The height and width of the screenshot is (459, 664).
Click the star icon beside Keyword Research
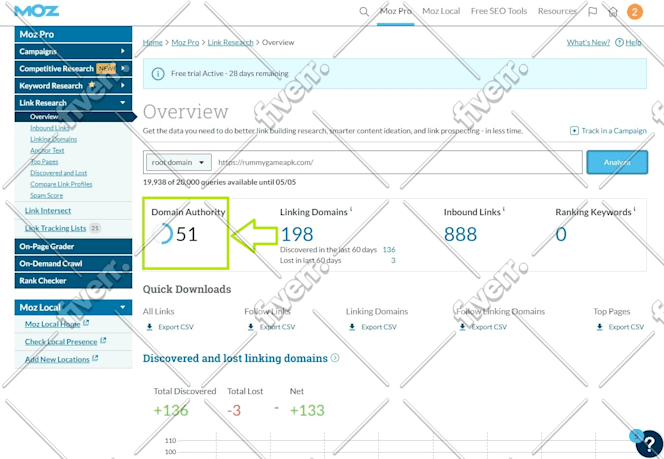pyautogui.click(x=91, y=85)
